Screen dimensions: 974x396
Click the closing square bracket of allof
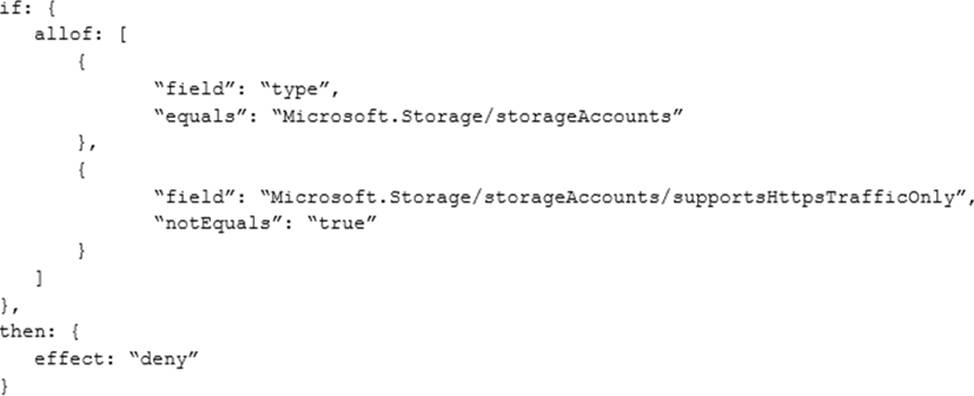(x=40, y=279)
